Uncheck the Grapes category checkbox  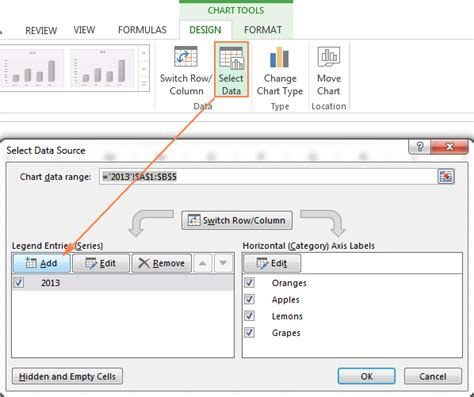[249, 332]
